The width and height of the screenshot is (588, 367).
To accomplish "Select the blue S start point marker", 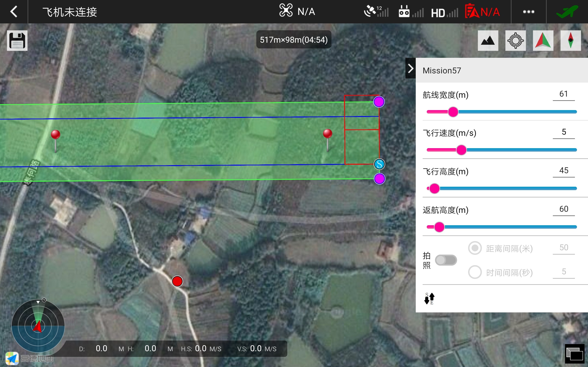I will [379, 164].
